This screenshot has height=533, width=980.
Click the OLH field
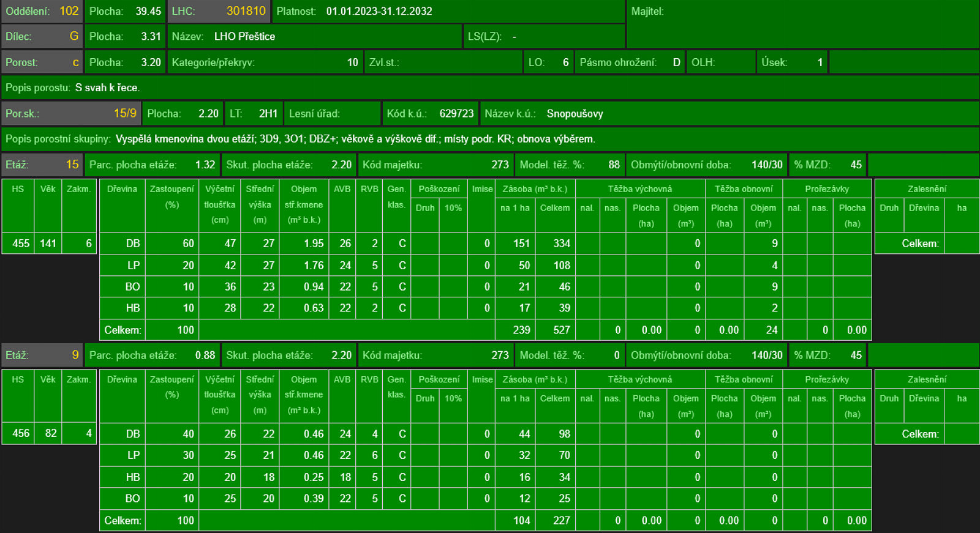tap(721, 62)
